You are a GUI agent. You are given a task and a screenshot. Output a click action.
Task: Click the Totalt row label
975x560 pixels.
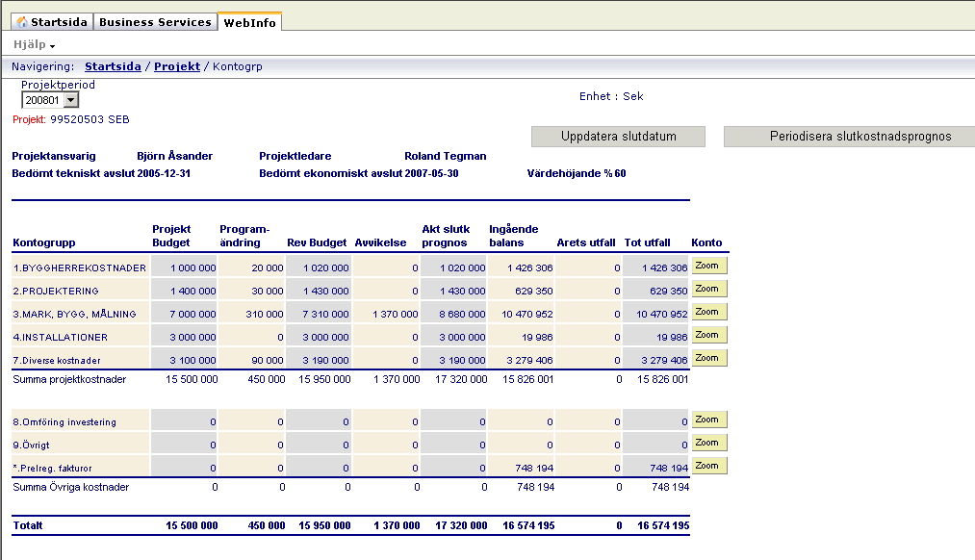click(x=28, y=525)
